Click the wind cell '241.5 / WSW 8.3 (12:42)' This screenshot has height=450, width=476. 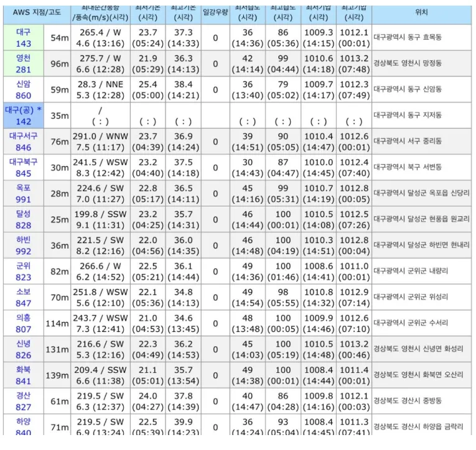coord(100,168)
